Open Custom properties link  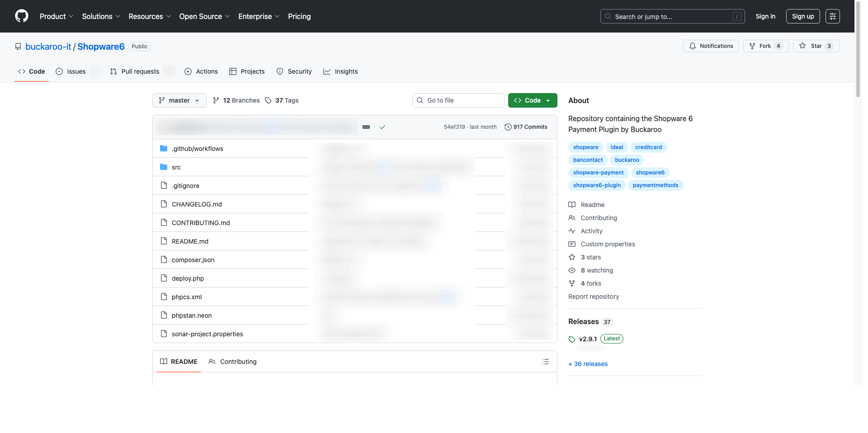pyautogui.click(x=602, y=244)
